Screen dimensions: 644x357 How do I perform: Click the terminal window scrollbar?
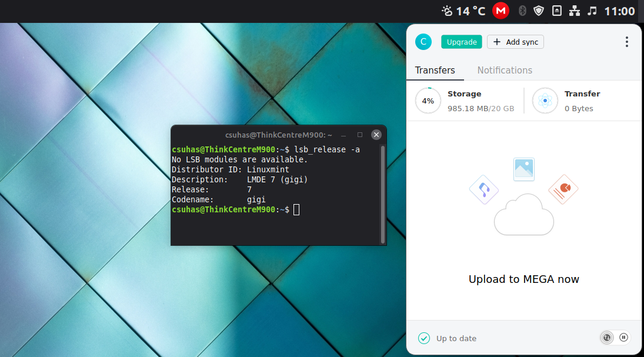point(383,194)
